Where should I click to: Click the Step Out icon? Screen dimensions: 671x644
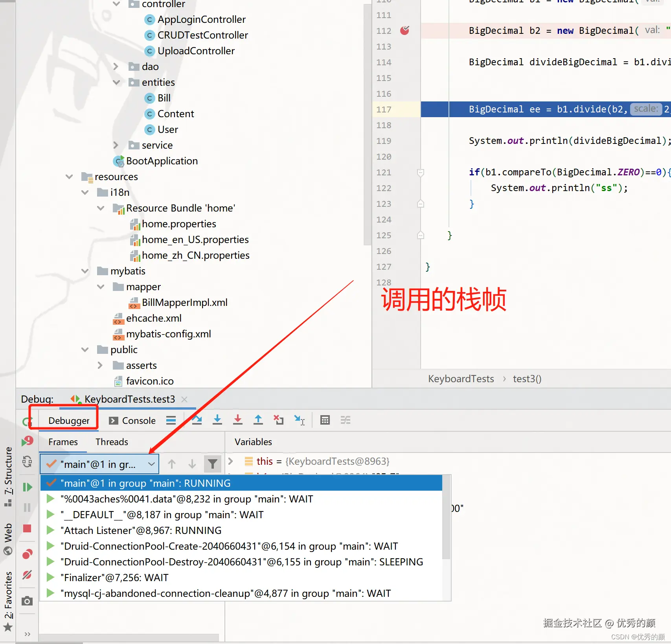tap(258, 420)
